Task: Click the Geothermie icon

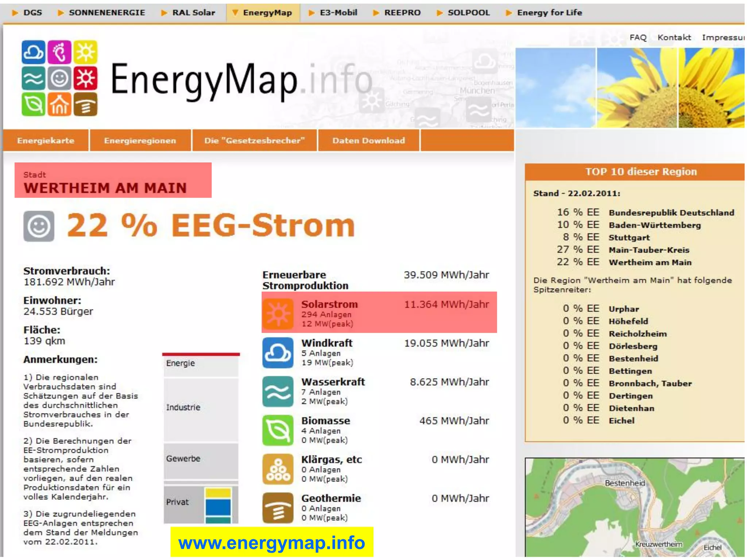Action: click(278, 508)
